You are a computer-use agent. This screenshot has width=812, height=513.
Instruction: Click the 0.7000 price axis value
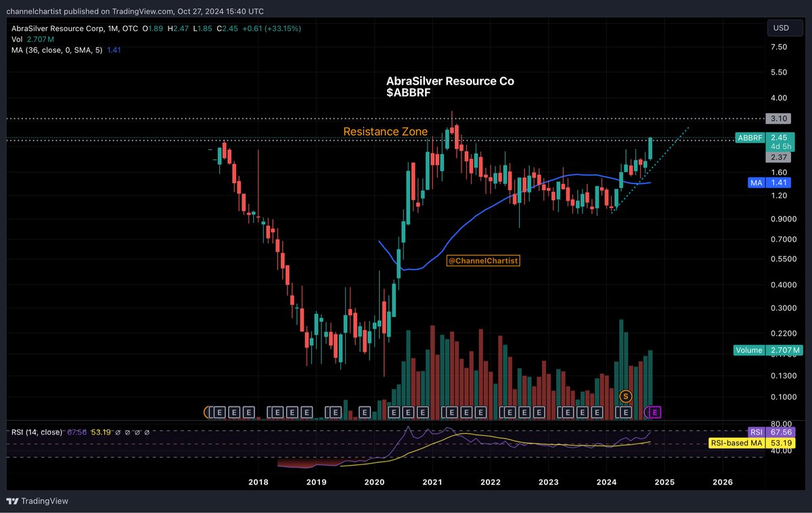782,240
